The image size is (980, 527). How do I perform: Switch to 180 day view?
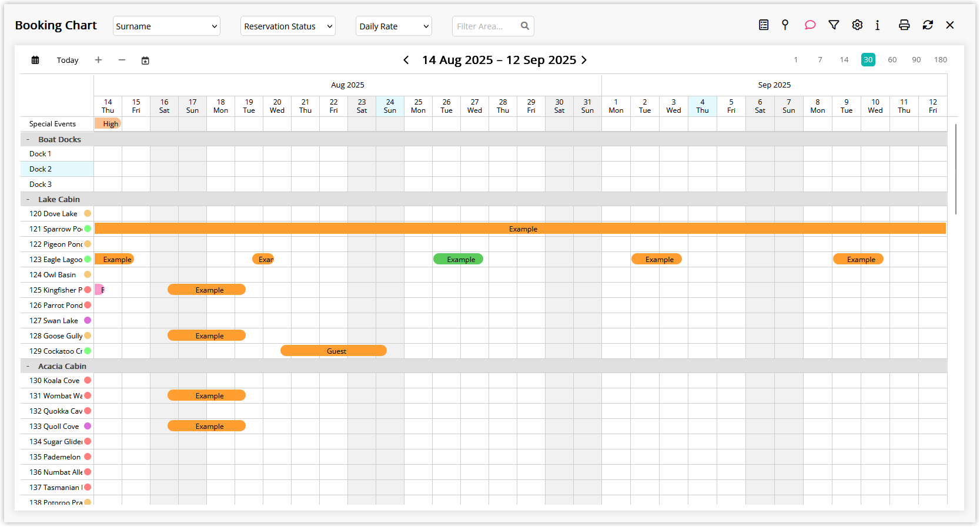coord(941,59)
